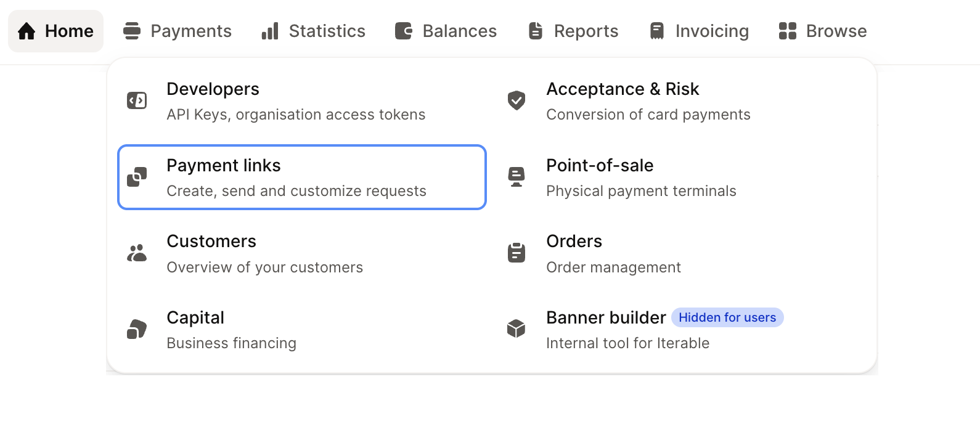This screenshot has width=980, height=424.
Task: Click the Acceptance & Risk shield icon
Action: (x=517, y=100)
